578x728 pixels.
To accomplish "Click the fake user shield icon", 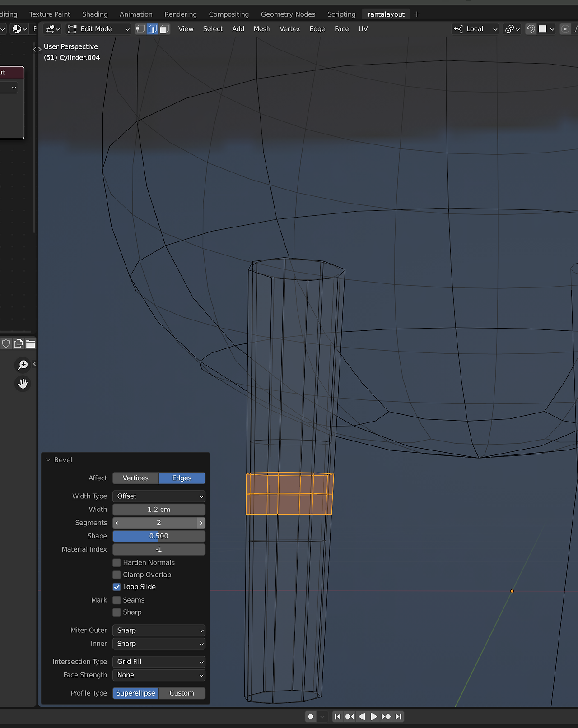I will [6, 344].
